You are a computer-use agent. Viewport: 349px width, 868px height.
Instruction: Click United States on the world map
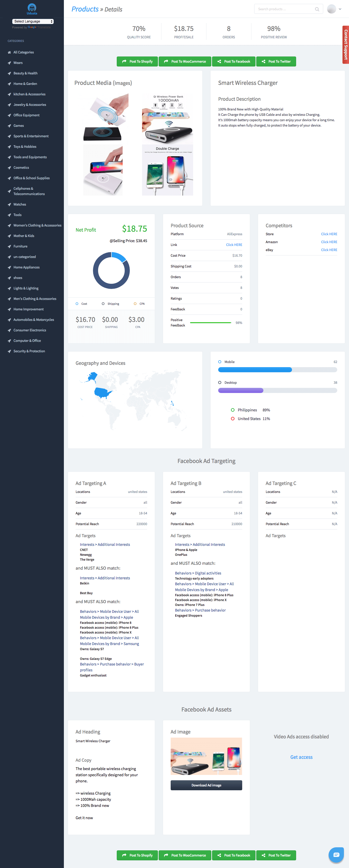pyautogui.click(x=103, y=392)
